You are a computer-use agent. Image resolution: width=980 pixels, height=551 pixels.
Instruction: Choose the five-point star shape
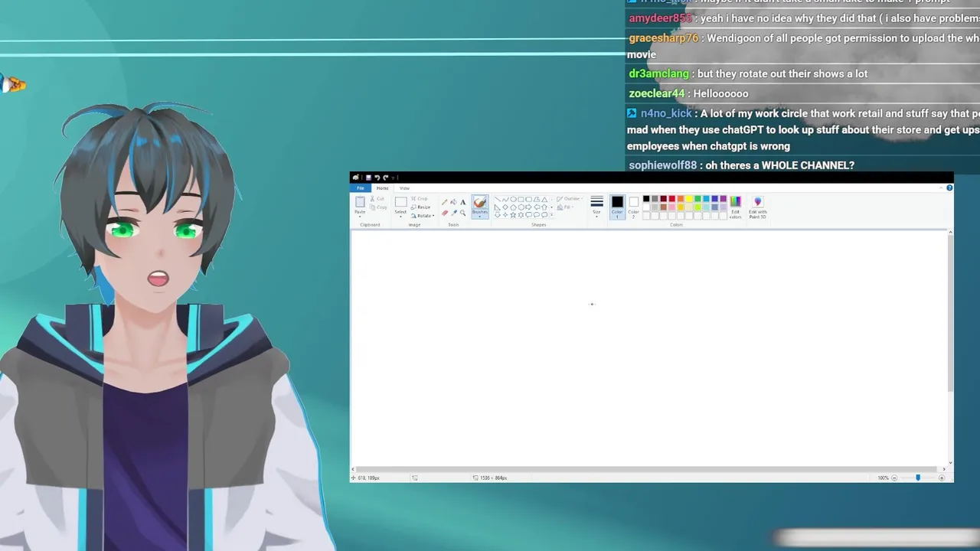tap(513, 215)
